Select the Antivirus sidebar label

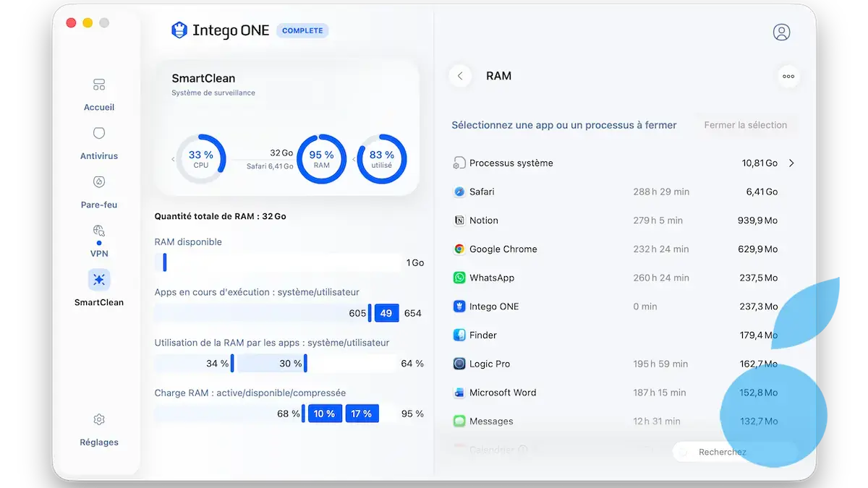click(99, 156)
